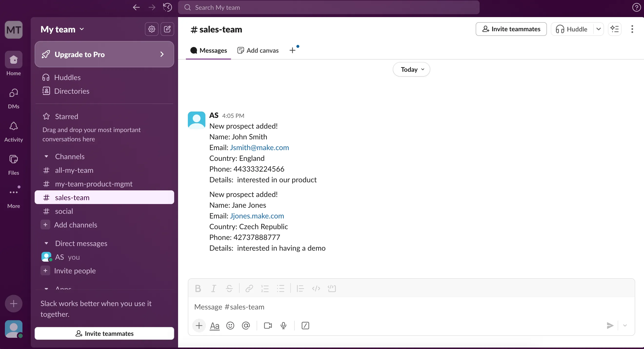Open the emoji picker
The image size is (644, 349).
[230, 326]
